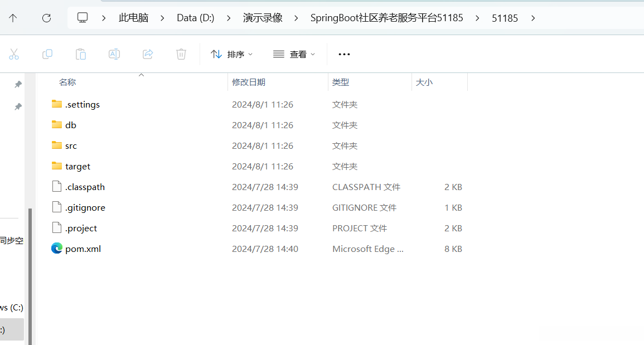The width and height of the screenshot is (644, 345).
Task: Click the src folder icon
Action: pos(57,145)
